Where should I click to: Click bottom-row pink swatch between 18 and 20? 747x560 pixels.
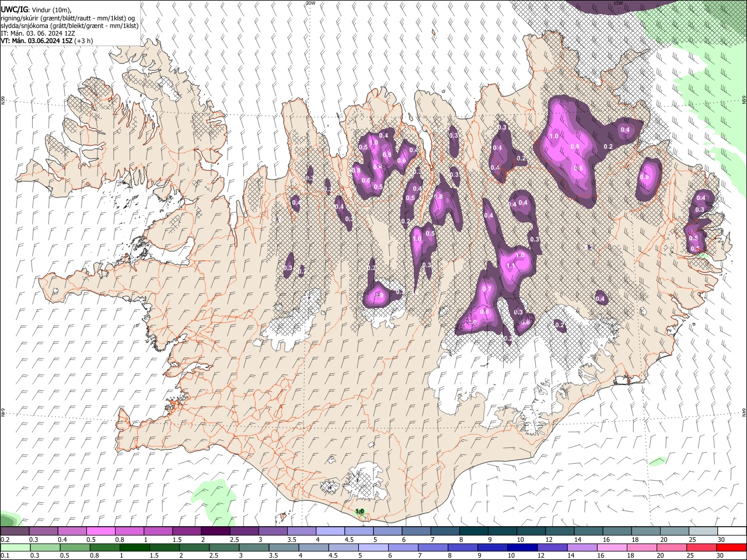pos(643,547)
